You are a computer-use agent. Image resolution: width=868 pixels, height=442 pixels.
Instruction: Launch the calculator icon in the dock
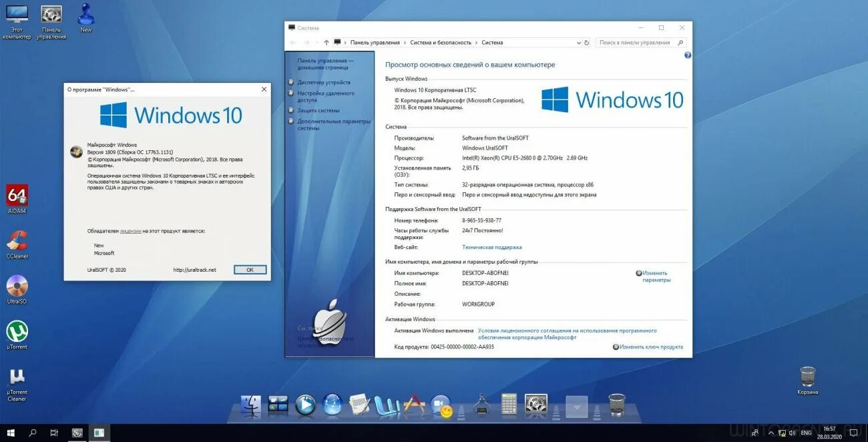(x=509, y=405)
